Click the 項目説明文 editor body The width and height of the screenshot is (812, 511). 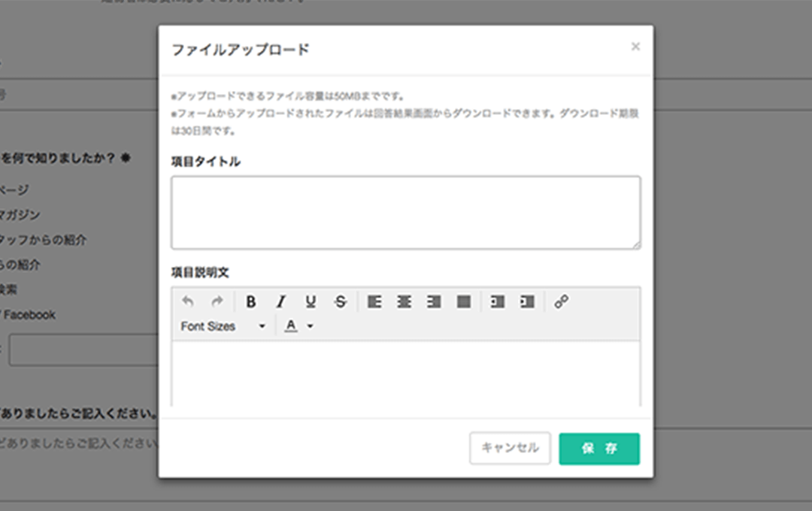(x=406, y=373)
